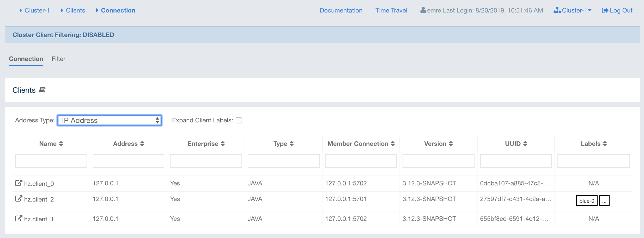Open hz.client_1 details via external link icon

(x=19, y=218)
